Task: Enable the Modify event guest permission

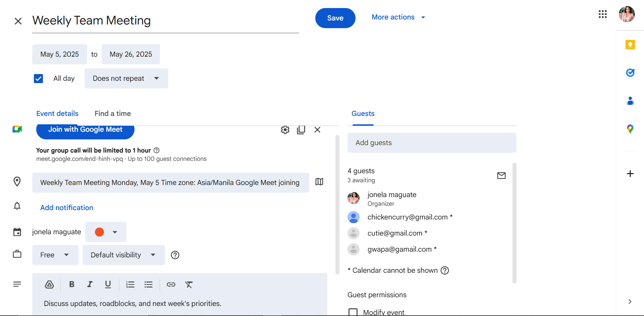Action: (x=353, y=312)
